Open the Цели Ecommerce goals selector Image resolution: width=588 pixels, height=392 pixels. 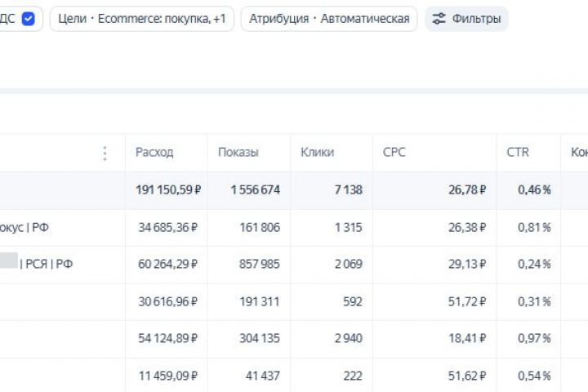(142, 19)
